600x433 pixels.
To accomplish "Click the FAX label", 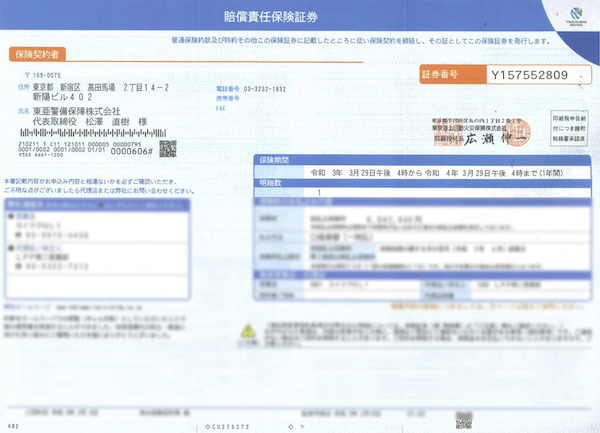I will point(221,109).
